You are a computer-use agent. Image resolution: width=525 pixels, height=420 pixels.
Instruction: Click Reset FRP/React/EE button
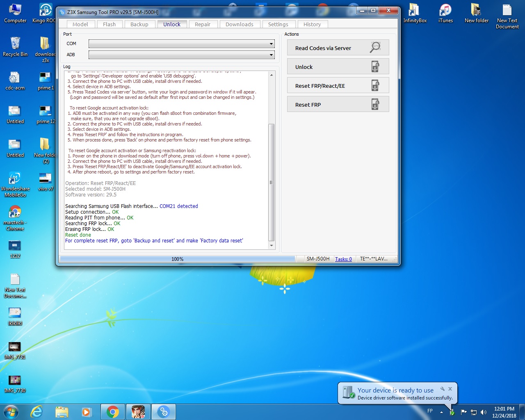tap(338, 86)
